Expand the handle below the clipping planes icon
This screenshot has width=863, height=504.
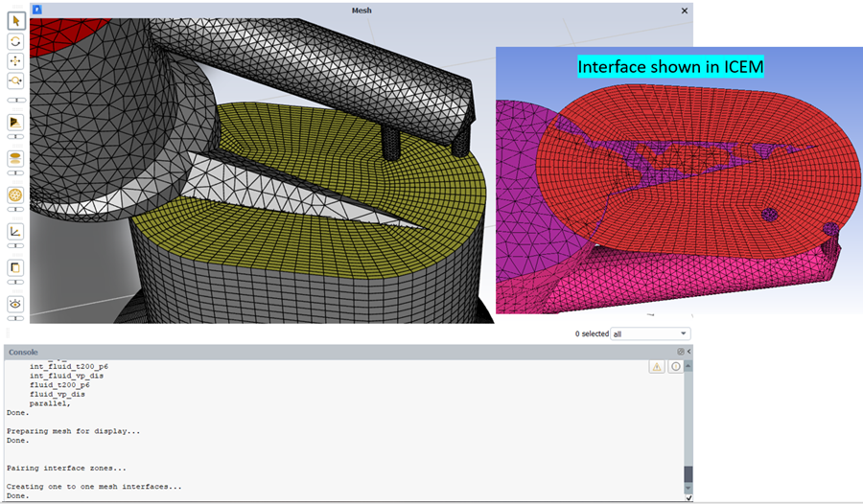[16, 172]
